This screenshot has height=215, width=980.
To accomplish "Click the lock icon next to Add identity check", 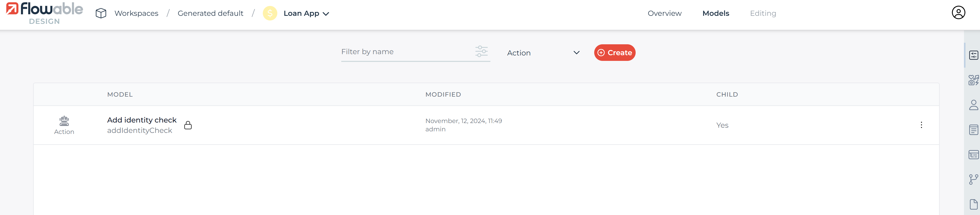I will click(x=188, y=125).
